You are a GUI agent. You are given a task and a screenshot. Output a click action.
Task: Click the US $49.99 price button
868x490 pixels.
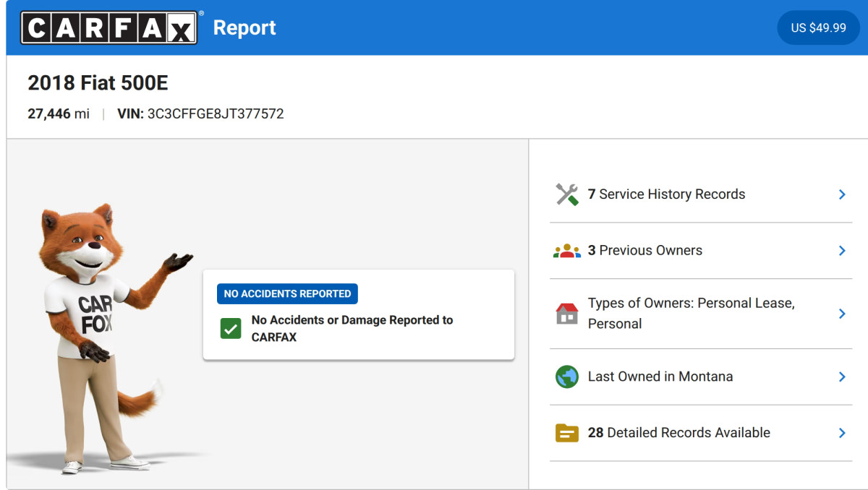818,27
